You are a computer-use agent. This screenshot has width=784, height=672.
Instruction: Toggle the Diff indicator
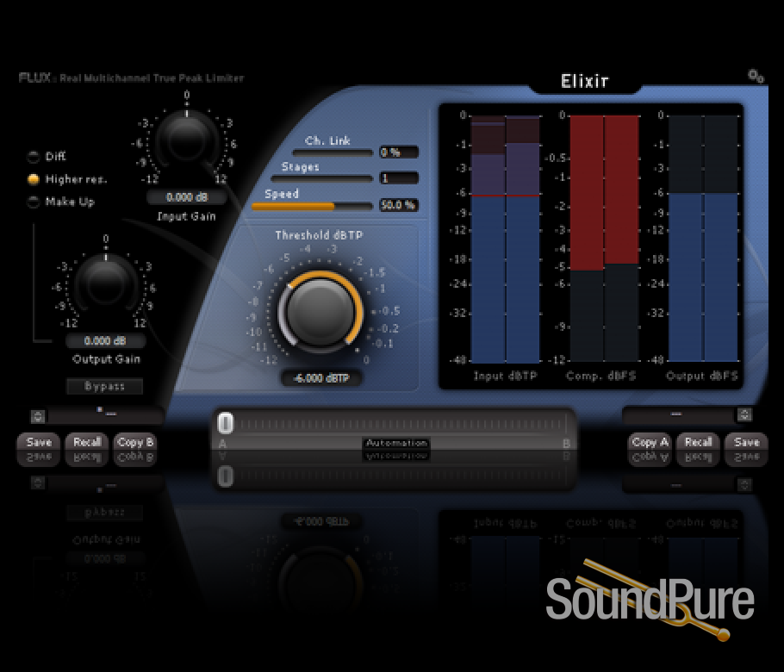coord(34,157)
